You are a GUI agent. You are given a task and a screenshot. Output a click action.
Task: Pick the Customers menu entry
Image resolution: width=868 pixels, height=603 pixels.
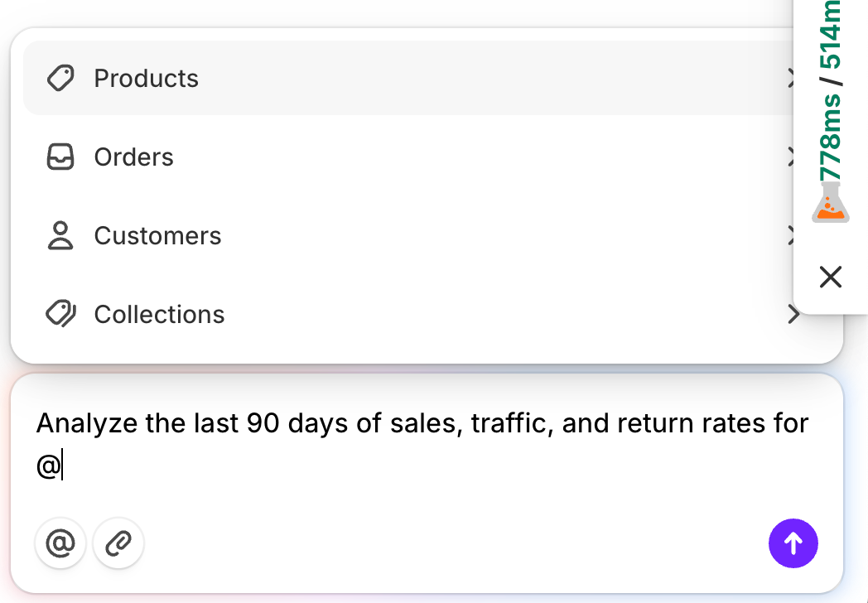(157, 236)
